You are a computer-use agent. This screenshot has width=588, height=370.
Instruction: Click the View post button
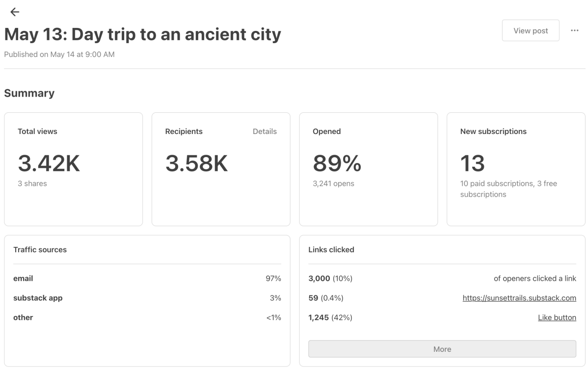tap(530, 30)
